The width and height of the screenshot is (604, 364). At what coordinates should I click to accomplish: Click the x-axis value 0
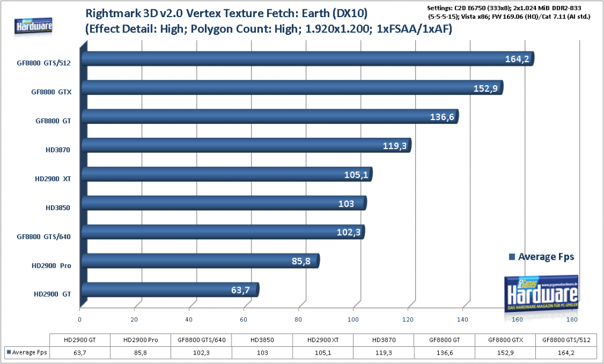point(80,320)
